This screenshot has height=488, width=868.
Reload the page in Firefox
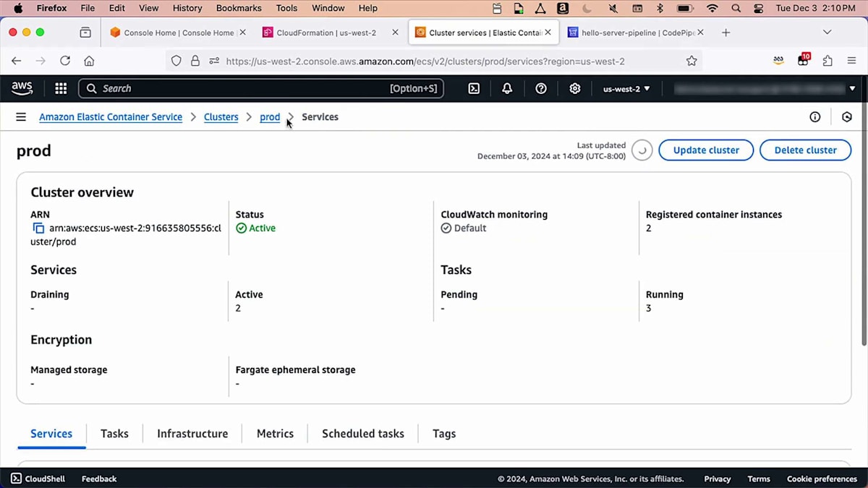65,61
